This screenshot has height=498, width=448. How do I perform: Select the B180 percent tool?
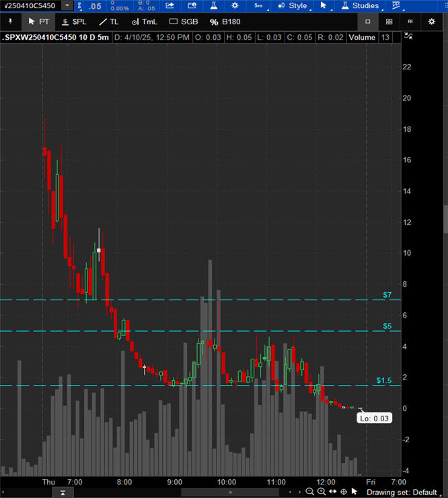225,22
